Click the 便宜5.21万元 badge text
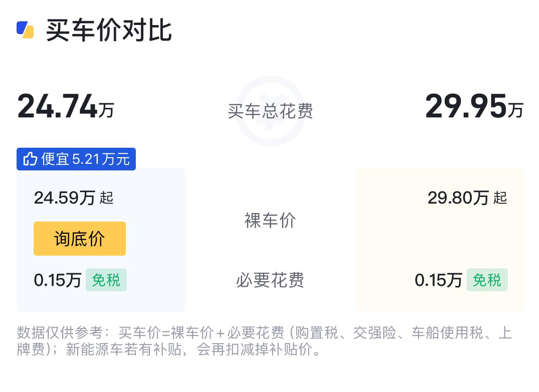Viewport: 539px width, 392px height. pyautogui.click(x=85, y=159)
